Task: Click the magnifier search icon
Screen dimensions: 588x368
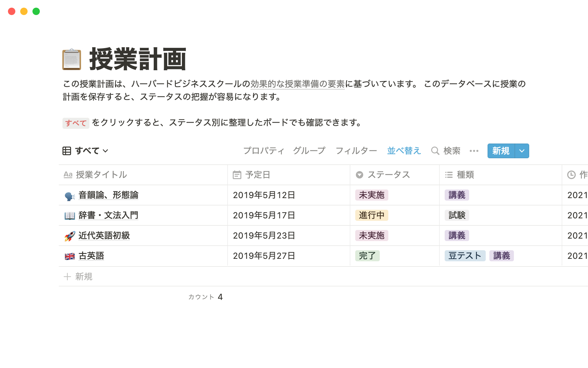Action: coord(435,151)
